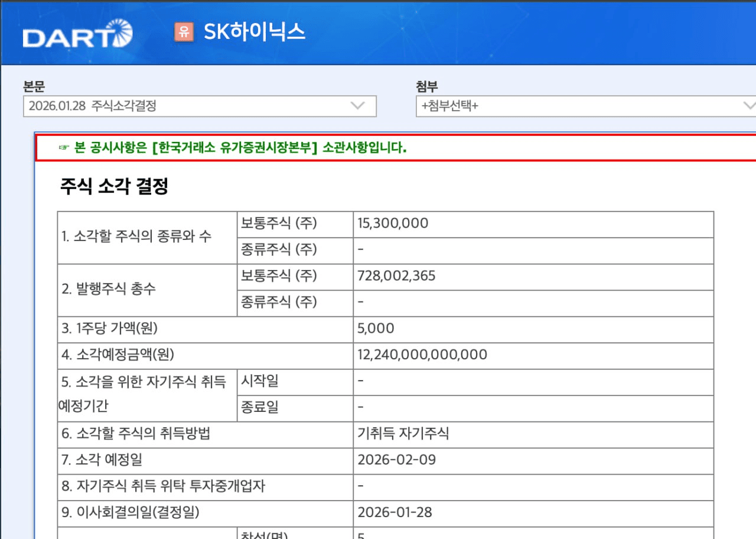This screenshot has width=756, height=539.
Task: Click the pointing hand icon in the notice
Action: [x=64, y=148]
